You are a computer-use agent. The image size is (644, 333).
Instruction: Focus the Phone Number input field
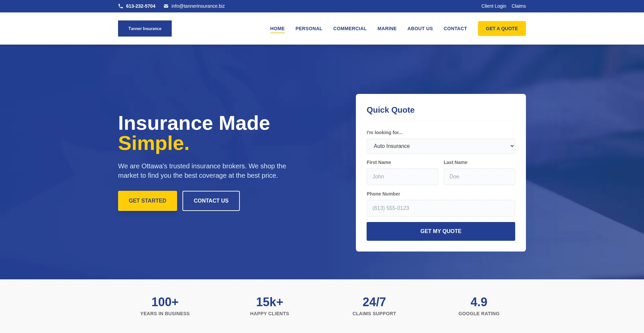point(441,208)
